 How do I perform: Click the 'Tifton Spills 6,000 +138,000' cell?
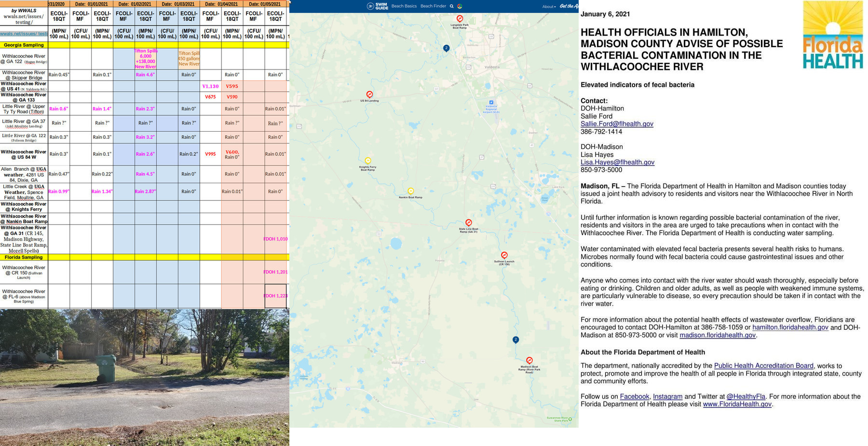145,59
